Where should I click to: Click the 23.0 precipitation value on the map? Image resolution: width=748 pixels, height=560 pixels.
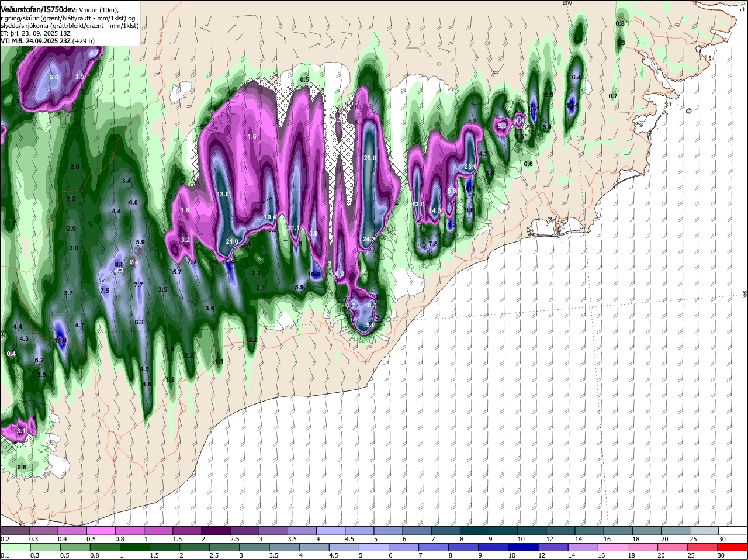coord(470,167)
